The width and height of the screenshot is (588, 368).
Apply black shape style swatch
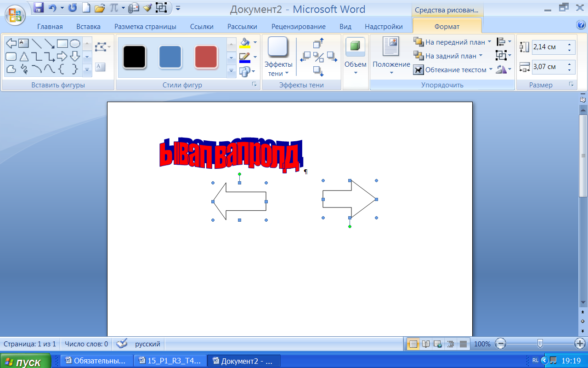(x=134, y=57)
